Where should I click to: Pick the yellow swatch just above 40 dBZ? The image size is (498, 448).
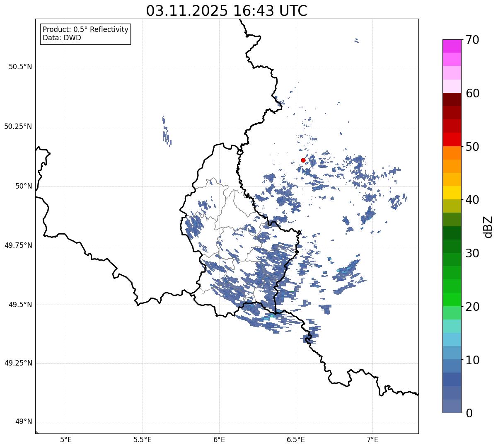point(452,193)
